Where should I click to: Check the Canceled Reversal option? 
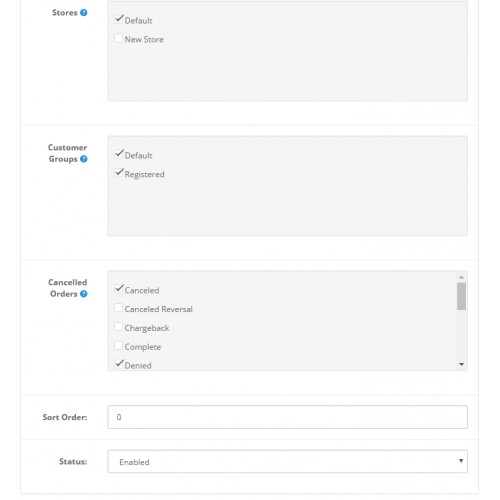pyautogui.click(x=118, y=308)
